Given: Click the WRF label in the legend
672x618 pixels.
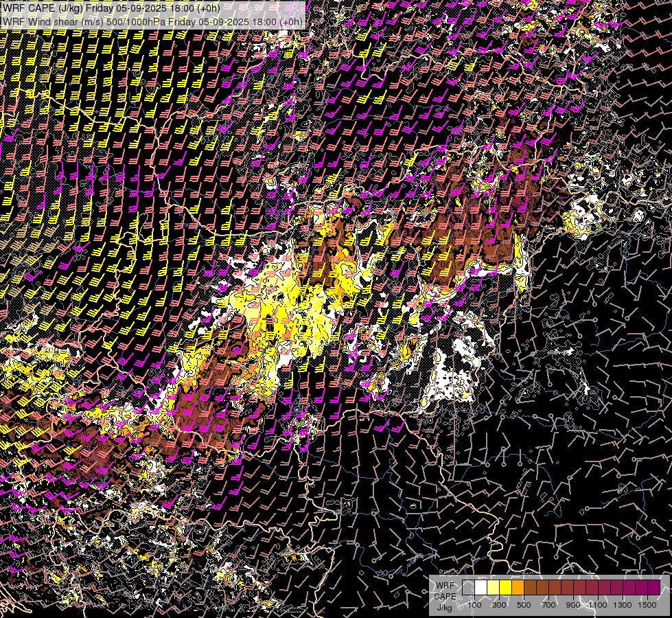Looking at the screenshot, I should click(x=445, y=586).
